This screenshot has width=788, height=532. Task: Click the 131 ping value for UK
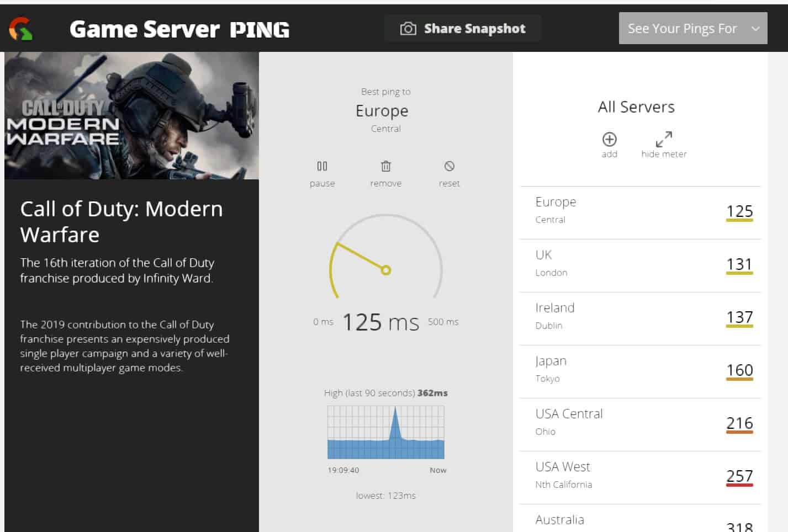[739, 264]
